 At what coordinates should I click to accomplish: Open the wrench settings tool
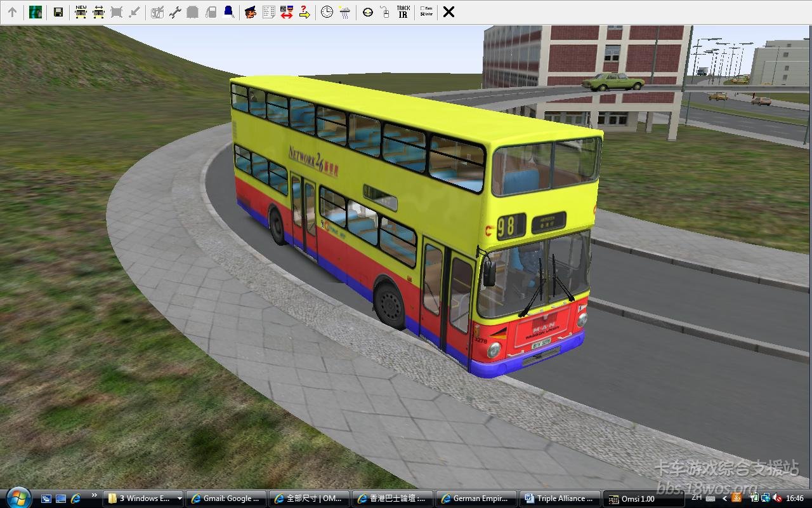(175, 12)
